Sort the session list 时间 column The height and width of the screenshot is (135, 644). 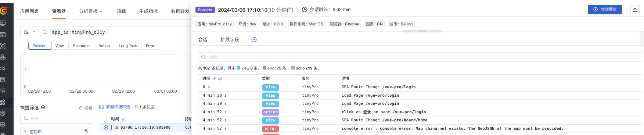[123, 119]
